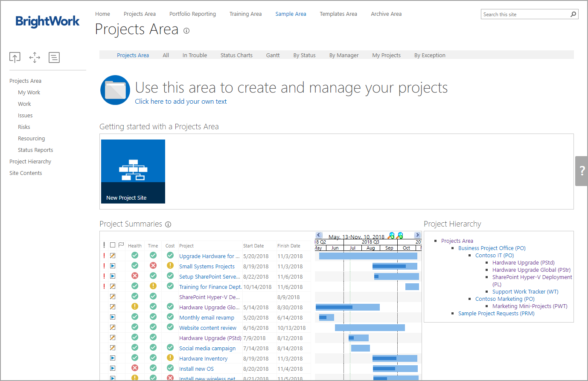This screenshot has width=588, height=381.
Task: Switch to the In Trouble view tab
Action: click(195, 55)
